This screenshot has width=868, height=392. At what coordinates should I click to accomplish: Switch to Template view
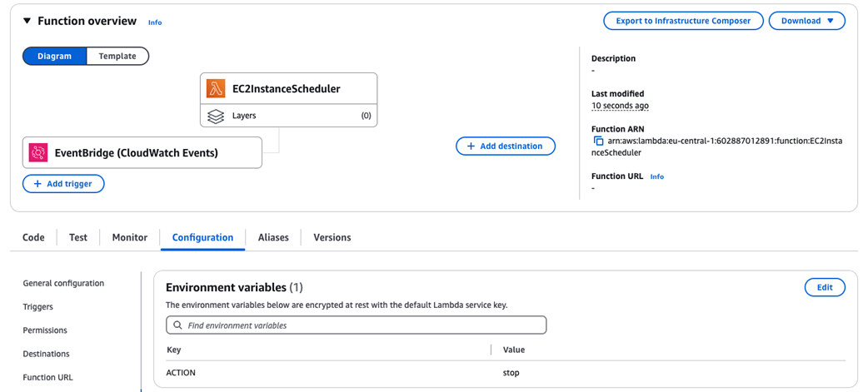click(x=117, y=56)
